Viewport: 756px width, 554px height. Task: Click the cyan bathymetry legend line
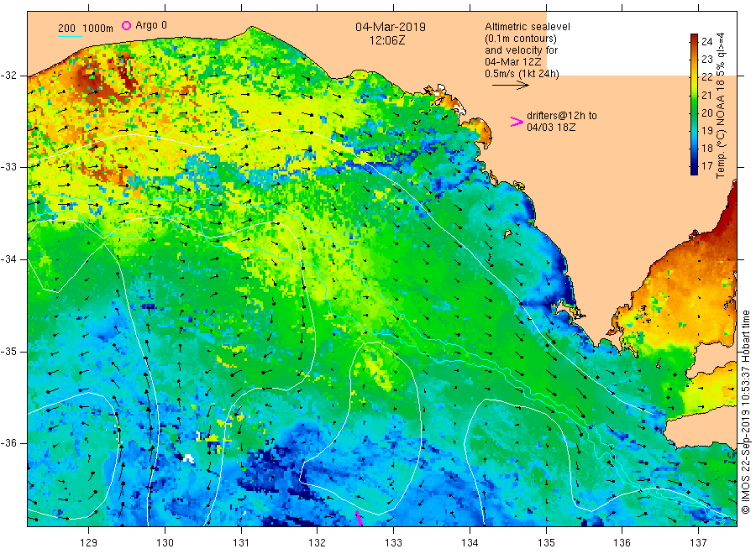coord(70,36)
